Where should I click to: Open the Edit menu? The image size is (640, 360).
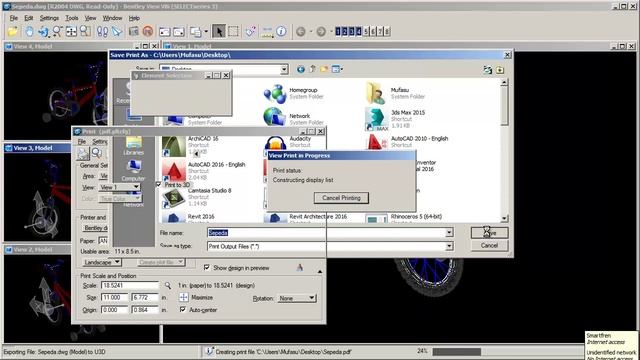29,18
